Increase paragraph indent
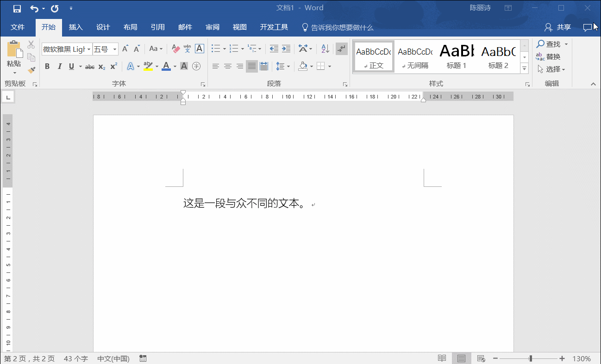Image resolution: width=601 pixels, height=364 pixels. pyautogui.click(x=286, y=49)
